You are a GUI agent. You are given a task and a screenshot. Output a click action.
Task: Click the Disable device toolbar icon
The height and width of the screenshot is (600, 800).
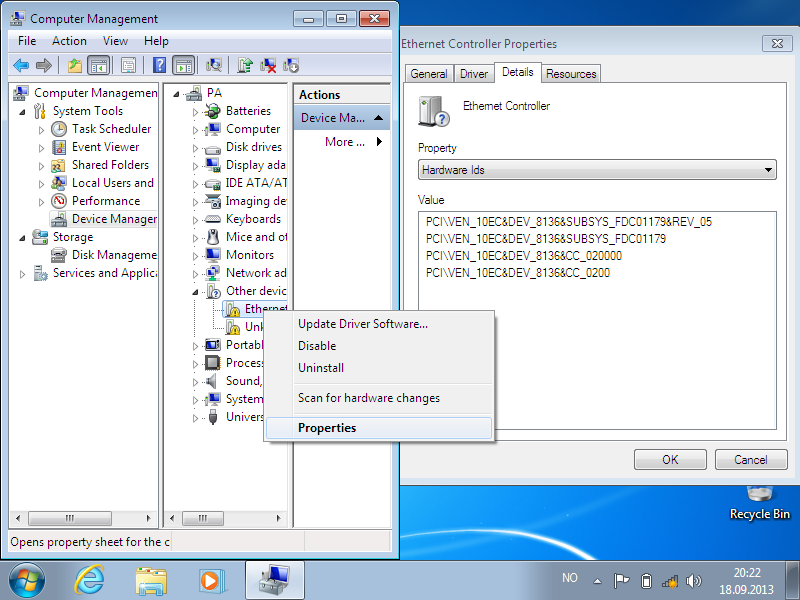(x=291, y=65)
